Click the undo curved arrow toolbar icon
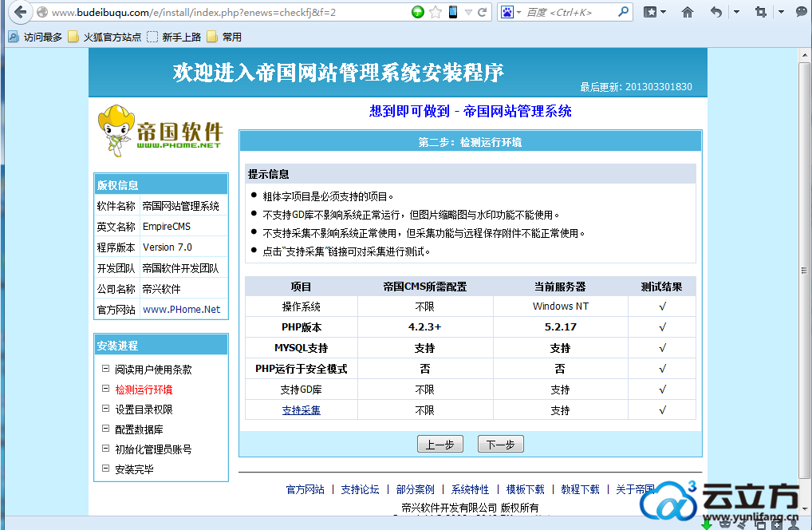The width and height of the screenshot is (812, 530). click(x=716, y=12)
